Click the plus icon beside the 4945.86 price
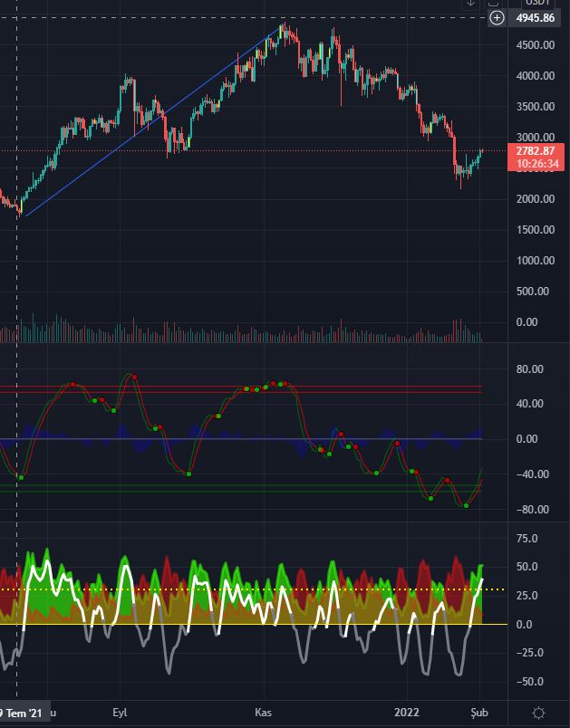 coord(498,18)
